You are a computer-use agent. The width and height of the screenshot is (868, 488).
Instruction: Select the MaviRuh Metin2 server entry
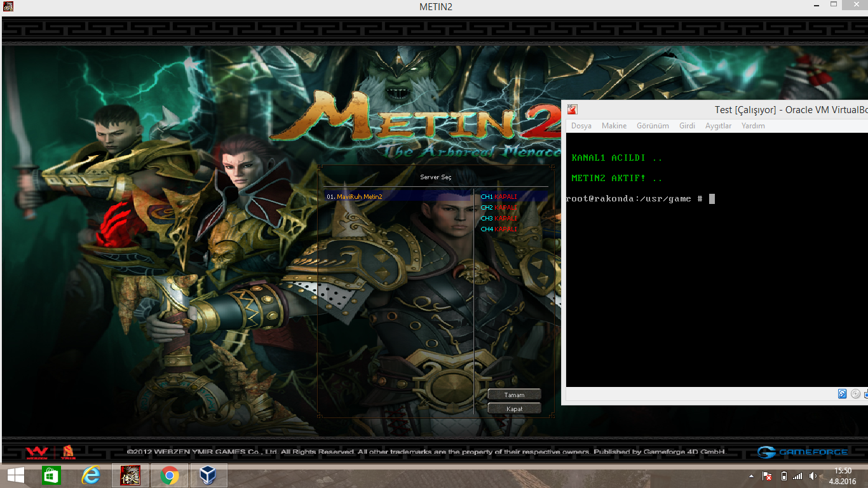[398, 197]
